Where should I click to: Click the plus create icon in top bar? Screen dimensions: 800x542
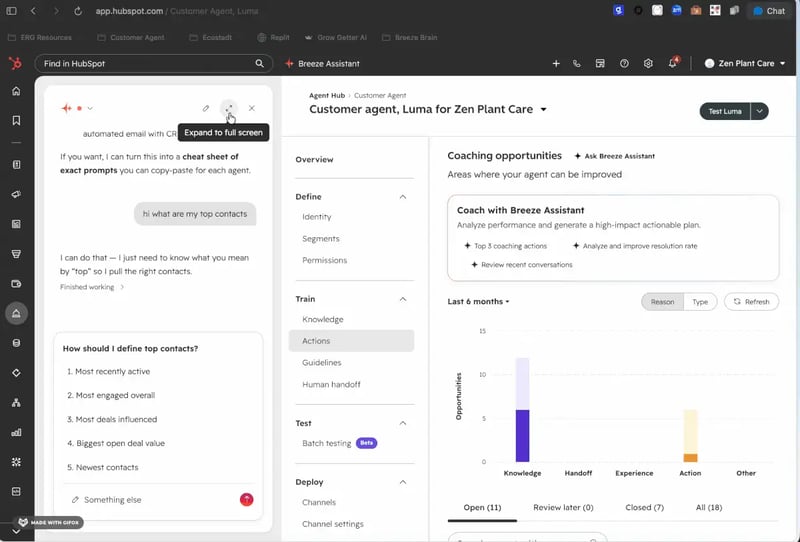click(556, 63)
